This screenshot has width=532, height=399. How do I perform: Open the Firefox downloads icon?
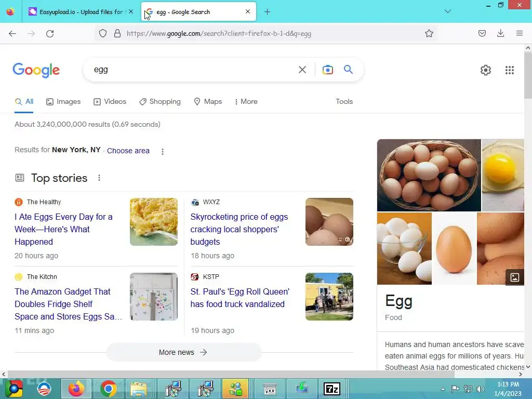click(x=500, y=33)
